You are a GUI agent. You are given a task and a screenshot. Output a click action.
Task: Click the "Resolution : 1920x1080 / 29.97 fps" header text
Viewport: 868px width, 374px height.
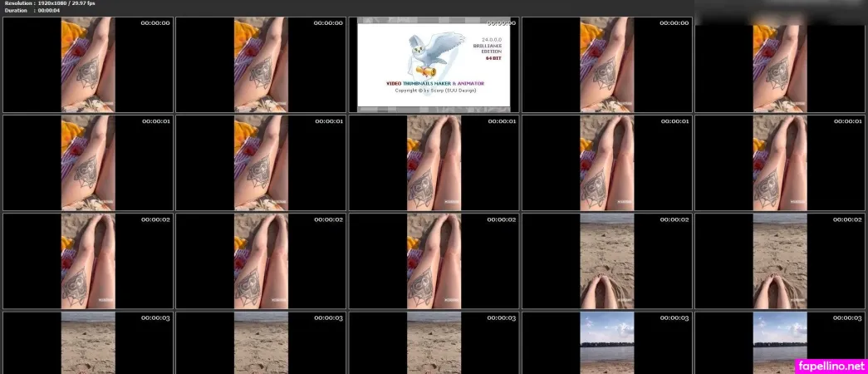coord(49,3)
